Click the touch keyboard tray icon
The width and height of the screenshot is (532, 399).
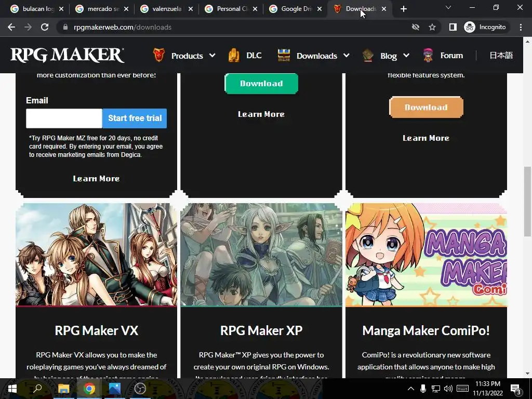462,389
